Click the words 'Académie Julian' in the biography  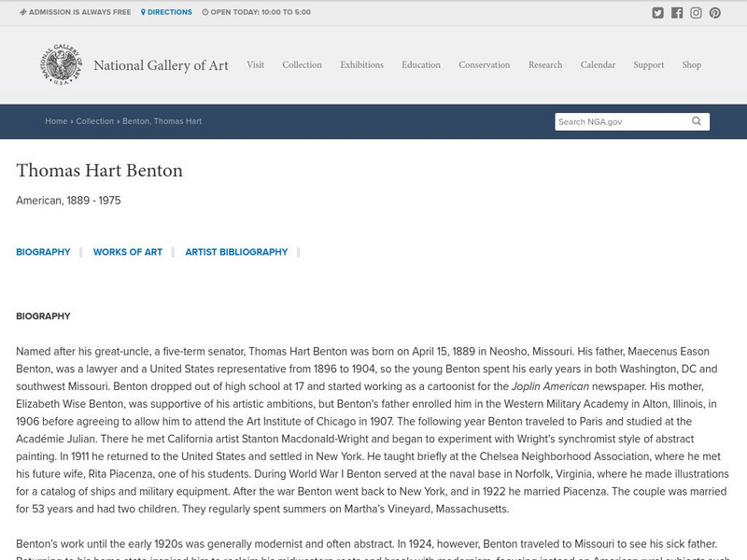(57, 439)
